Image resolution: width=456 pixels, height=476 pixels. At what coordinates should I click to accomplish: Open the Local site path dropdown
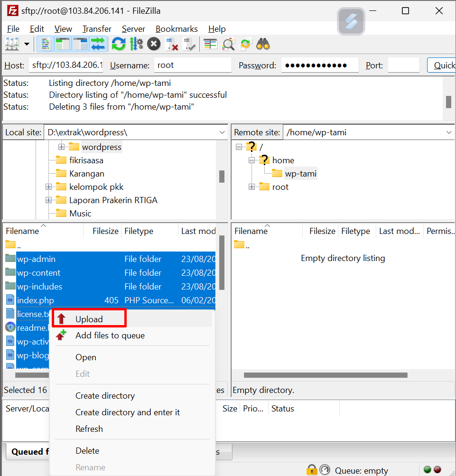(222, 132)
